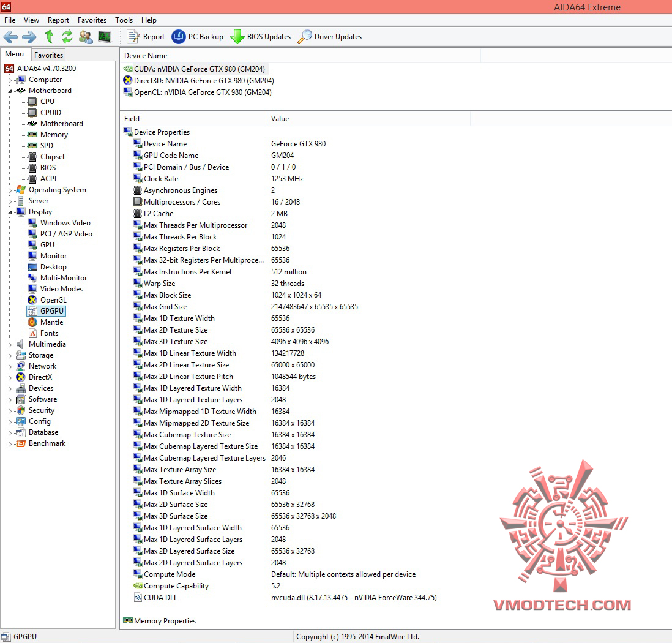This screenshot has height=643, width=672.
Task: Expand the Server tree node
Action: pos(10,201)
